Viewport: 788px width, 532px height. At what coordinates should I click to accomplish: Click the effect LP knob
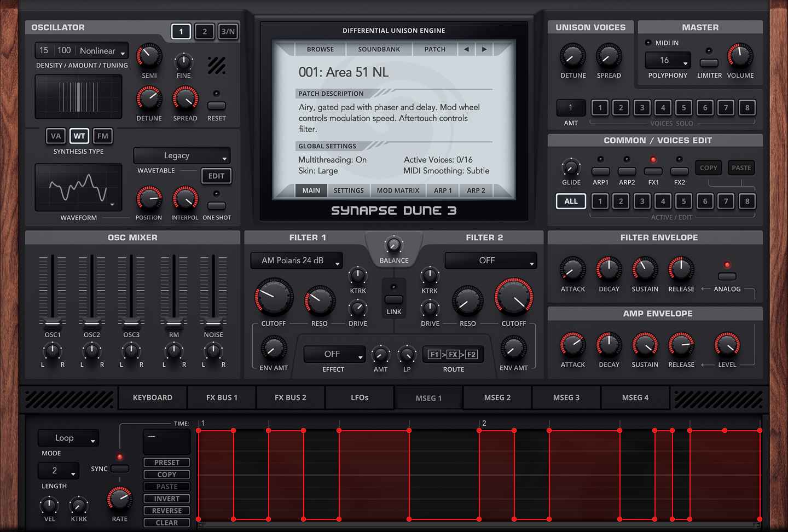click(x=407, y=355)
